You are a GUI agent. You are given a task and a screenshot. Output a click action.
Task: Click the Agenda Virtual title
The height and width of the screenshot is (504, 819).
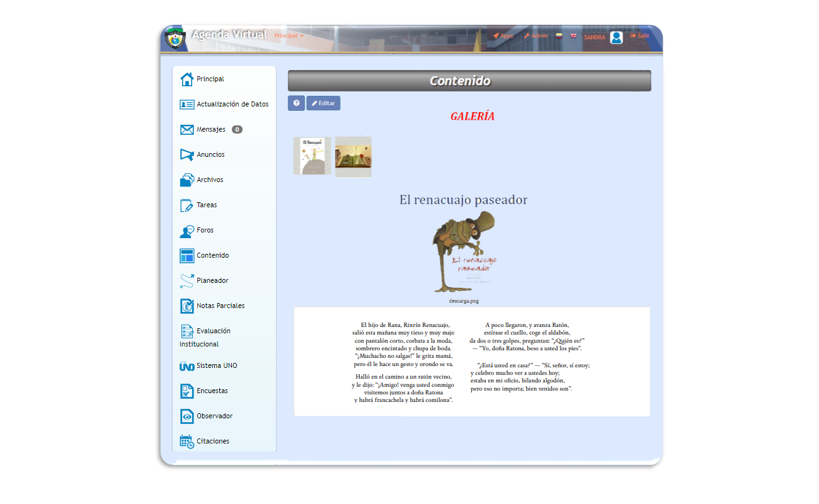coord(229,35)
